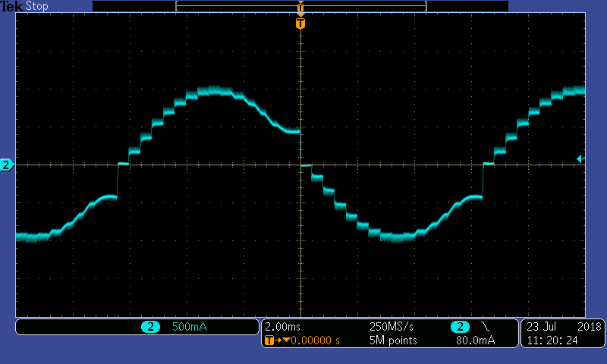Click the orange trigger position T marker
This screenshot has height=364, width=607.
300,24
